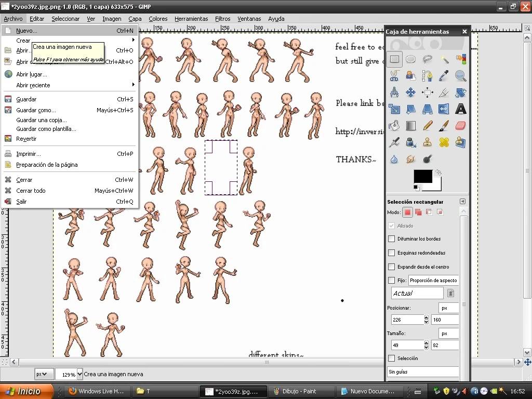532x399 pixels.
Task: Enable the Difuminar los bordes checkbox
Action: tap(391, 238)
